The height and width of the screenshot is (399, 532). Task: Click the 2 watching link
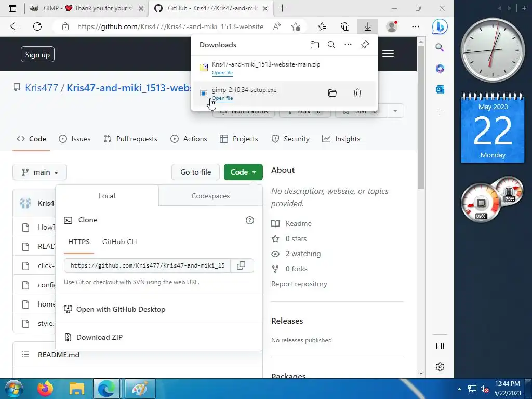[296, 254]
